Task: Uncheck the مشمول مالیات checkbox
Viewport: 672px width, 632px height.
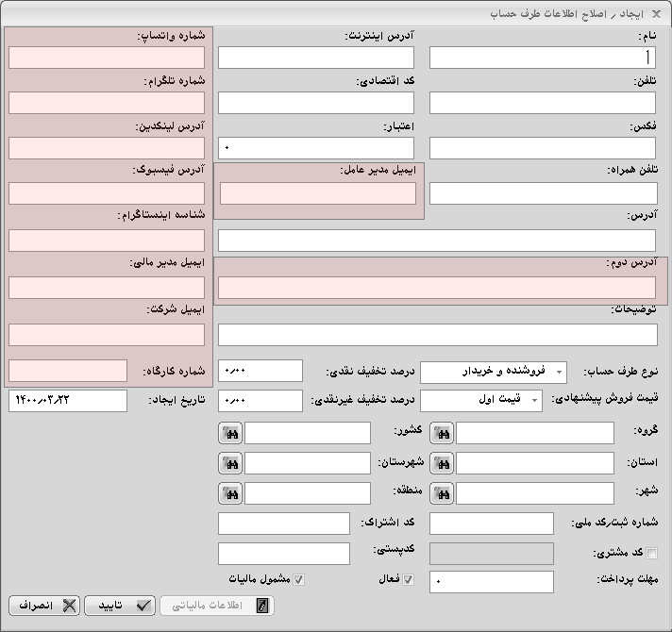Action: point(298,580)
